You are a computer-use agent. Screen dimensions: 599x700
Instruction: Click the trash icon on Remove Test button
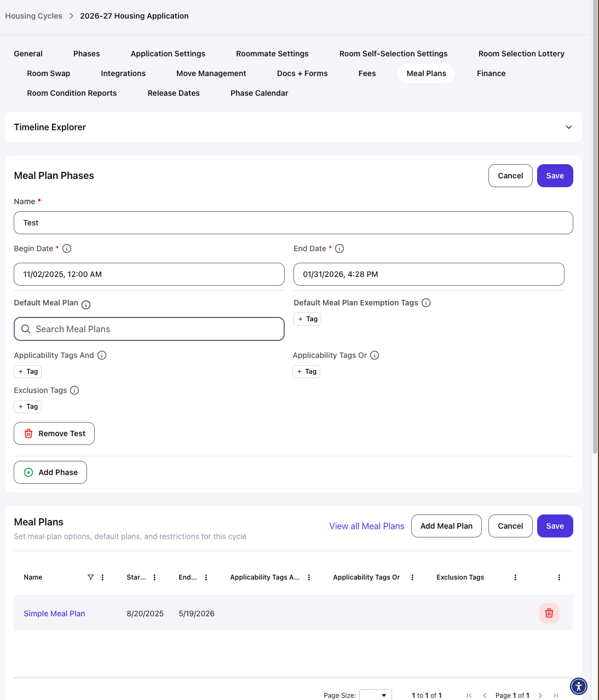click(x=28, y=433)
